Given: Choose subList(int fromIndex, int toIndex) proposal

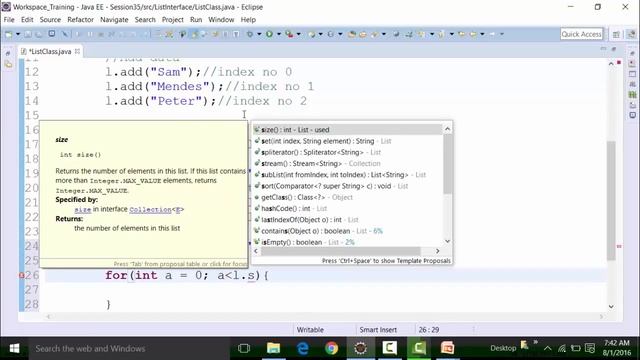Looking at the screenshot, I should pos(347,175).
